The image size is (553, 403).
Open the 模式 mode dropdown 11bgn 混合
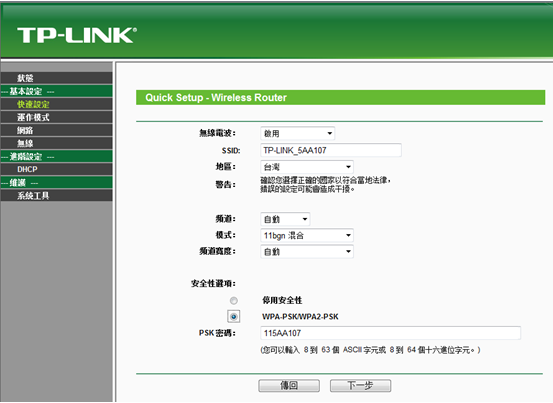click(x=307, y=235)
